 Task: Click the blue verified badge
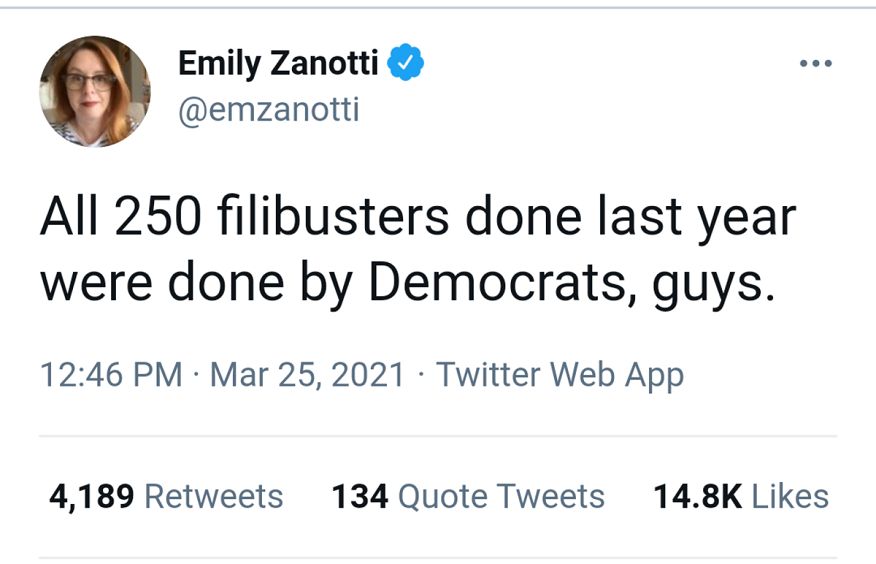point(406,63)
